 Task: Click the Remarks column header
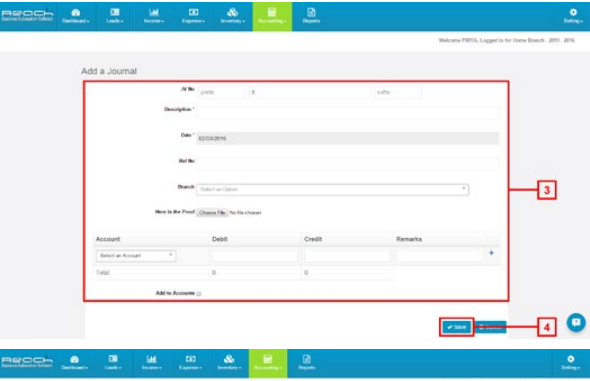coord(409,239)
